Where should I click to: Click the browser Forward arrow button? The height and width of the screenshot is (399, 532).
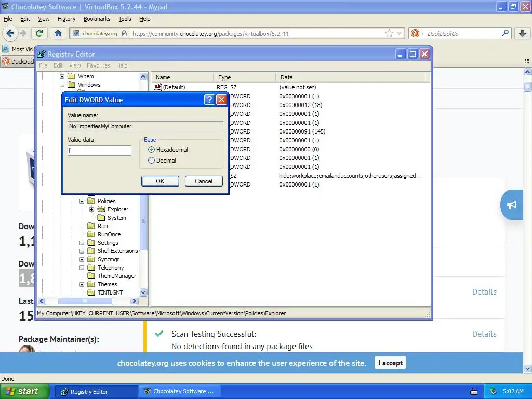tap(23, 33)
